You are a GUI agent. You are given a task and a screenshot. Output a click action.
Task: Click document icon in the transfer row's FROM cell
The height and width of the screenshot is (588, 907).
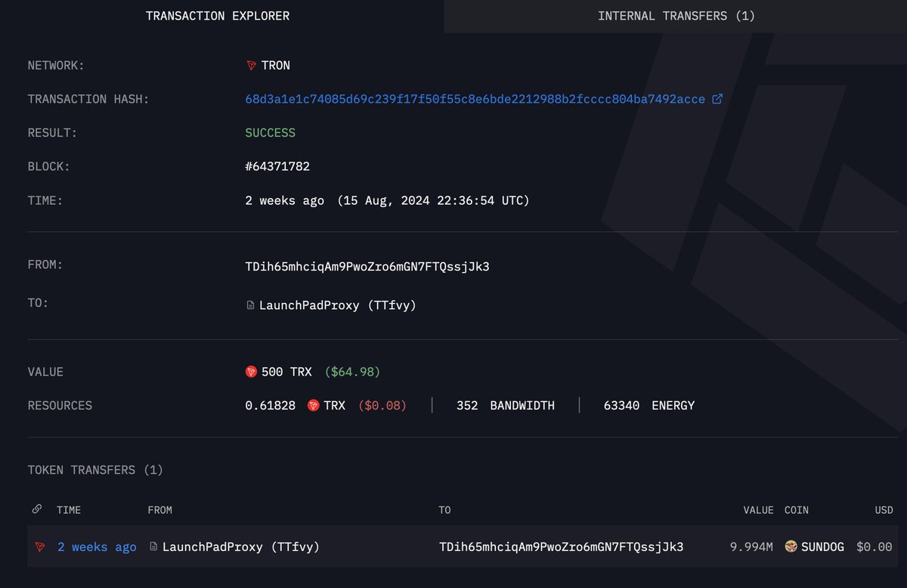[154, 546]
